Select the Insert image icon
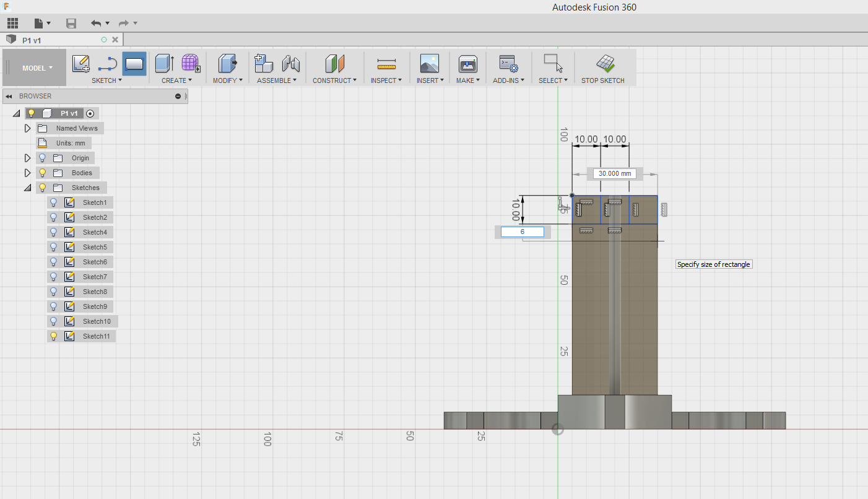The image size is (868, 499). 429,63
